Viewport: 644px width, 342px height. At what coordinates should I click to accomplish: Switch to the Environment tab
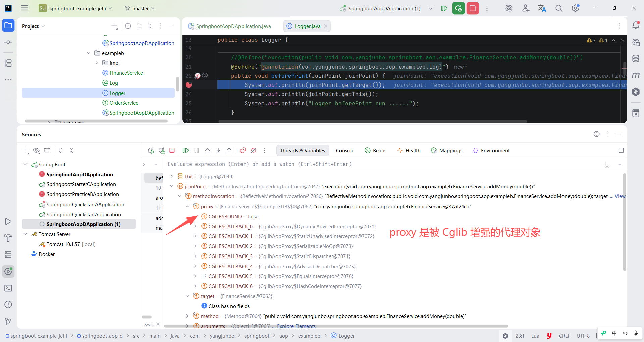click(x=491, y=150)
